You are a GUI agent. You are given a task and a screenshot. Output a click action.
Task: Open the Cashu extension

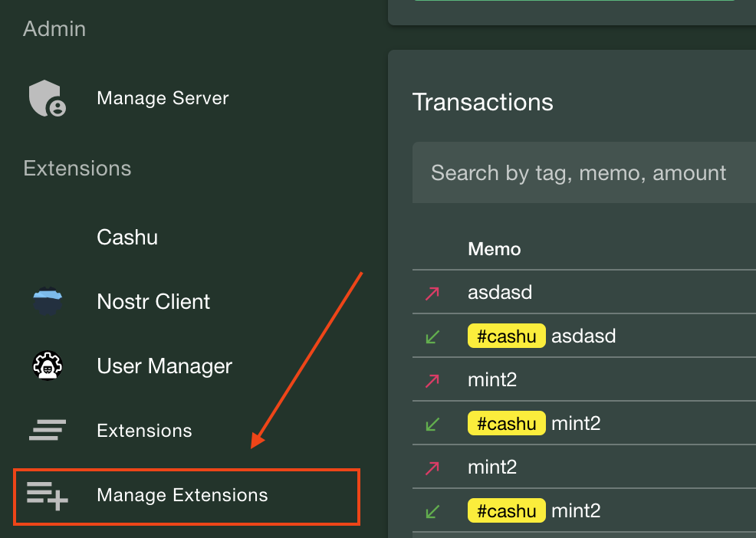[x=127, y=238]
